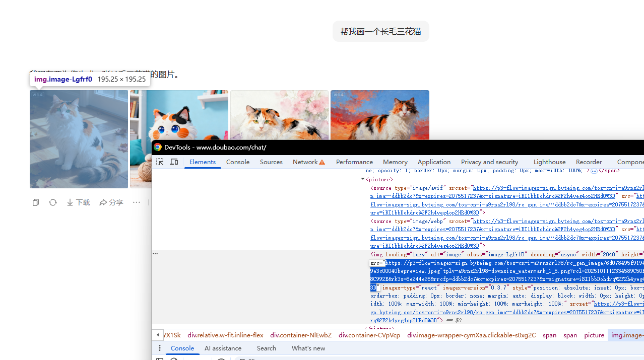Open the Sources tab
The height and width of the screenshot is (360, 644).
271,162
